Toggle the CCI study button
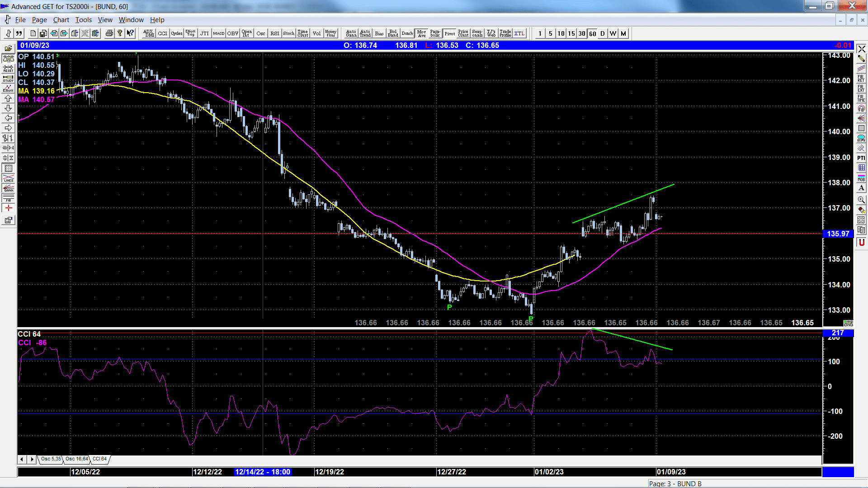 [163, 33]
